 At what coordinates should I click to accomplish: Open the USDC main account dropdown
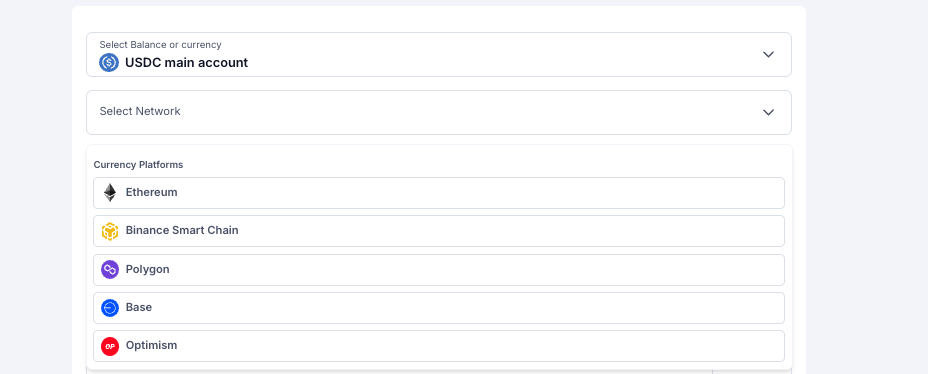click(439, 54)
